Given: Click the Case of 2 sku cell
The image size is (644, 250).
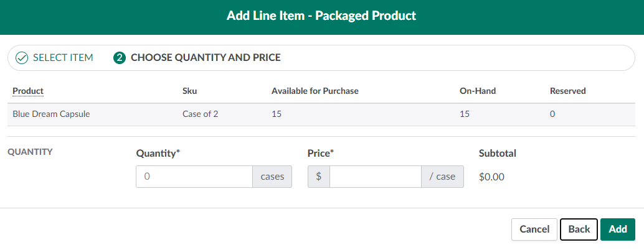Looking at the screenshot, I should pyautogui.click(x=200, y=114).
